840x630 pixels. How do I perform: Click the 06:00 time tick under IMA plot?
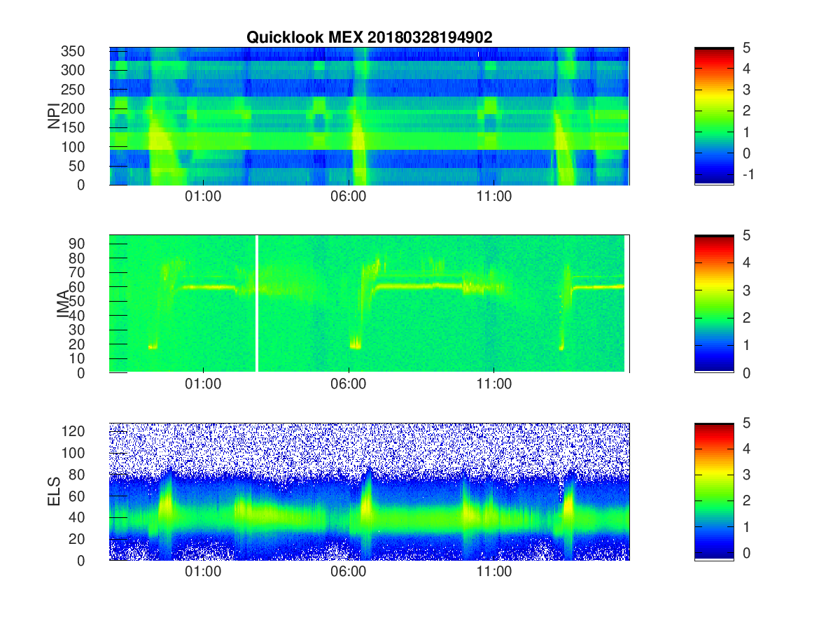349,384
